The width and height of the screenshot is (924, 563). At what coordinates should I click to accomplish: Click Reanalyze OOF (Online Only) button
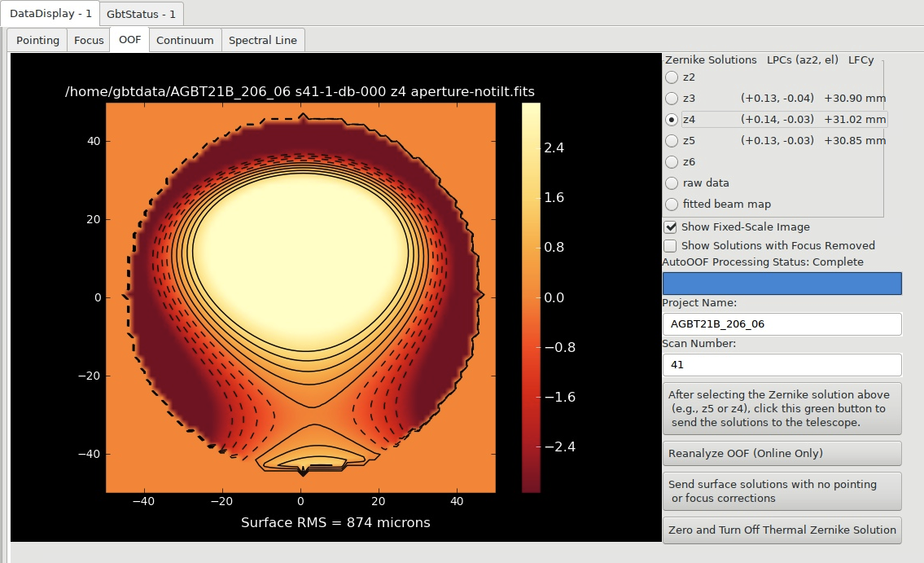click(782, 453)
